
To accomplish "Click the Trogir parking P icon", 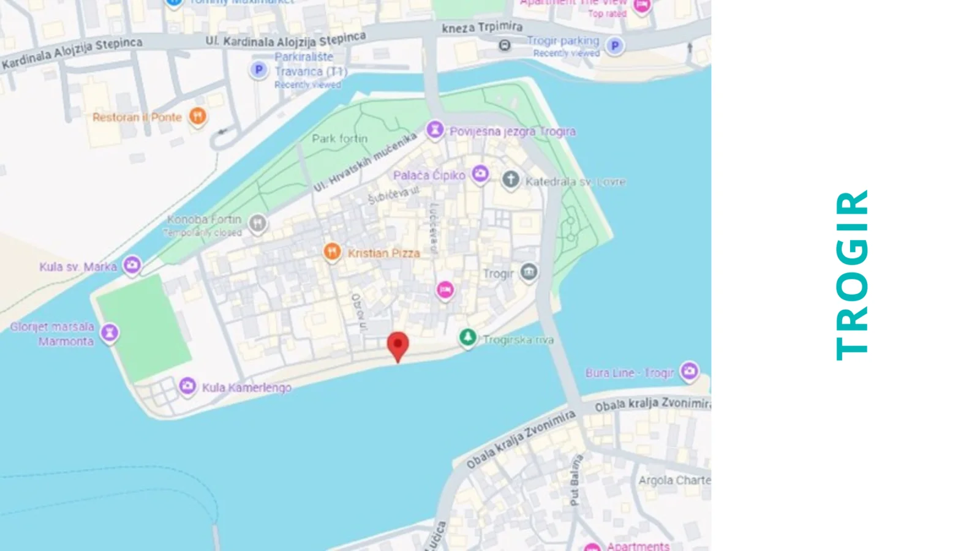I will pyautogui.click(x=615, y=45).
